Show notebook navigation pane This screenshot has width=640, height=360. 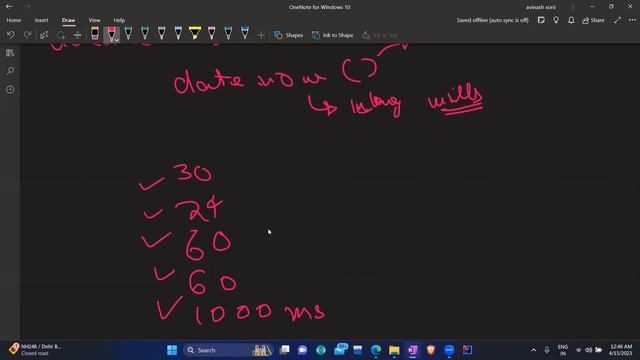point(10,53)
